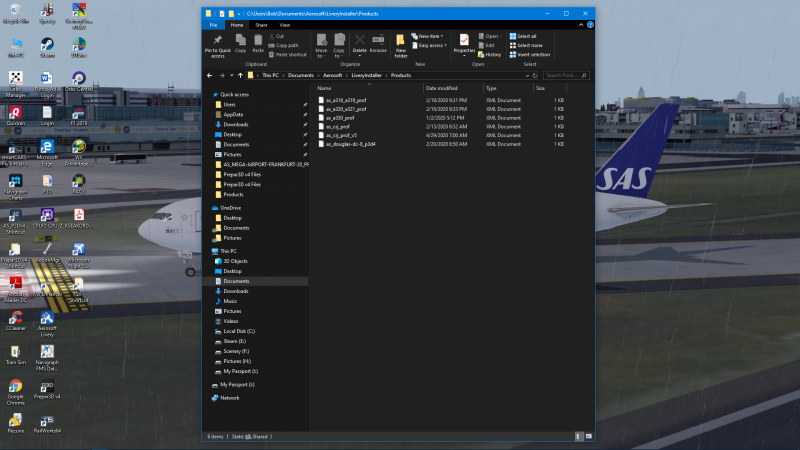This screenshot has height=450, width=800.
Task: Open AS_MEGA-AIRPORT-FRANKFURT folder in navigation pane
Action: [266, 165]
